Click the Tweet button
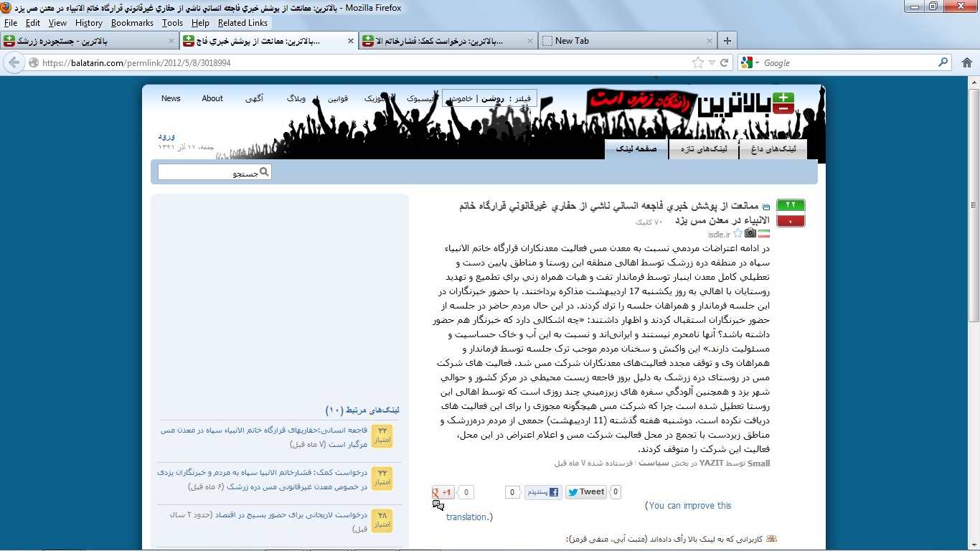The height and width of the screenshot is (551, 980). [585, 491]
